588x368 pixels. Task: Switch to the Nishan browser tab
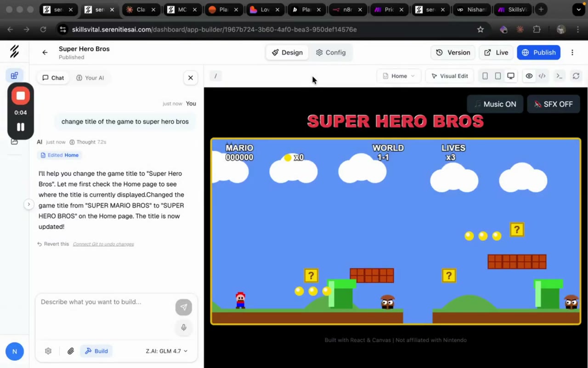(x=472, y=9)
